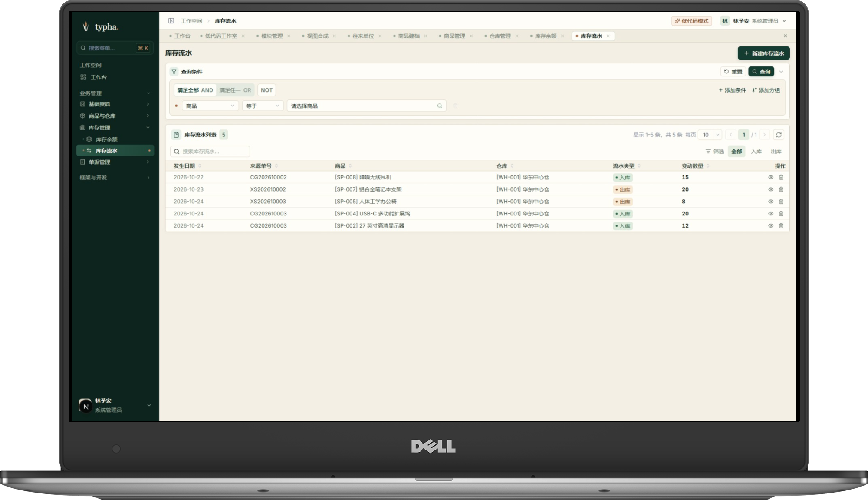Delete the SP-002 27 英寸高清显示器 row
868x500 pixels.
(781, 226)
